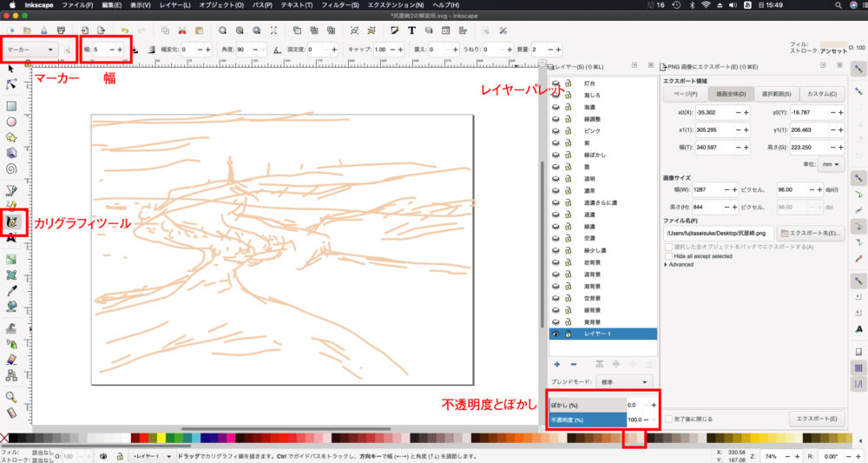
Task: Switch to the ページ(P) export tab
Action: [x=687, y=94]
